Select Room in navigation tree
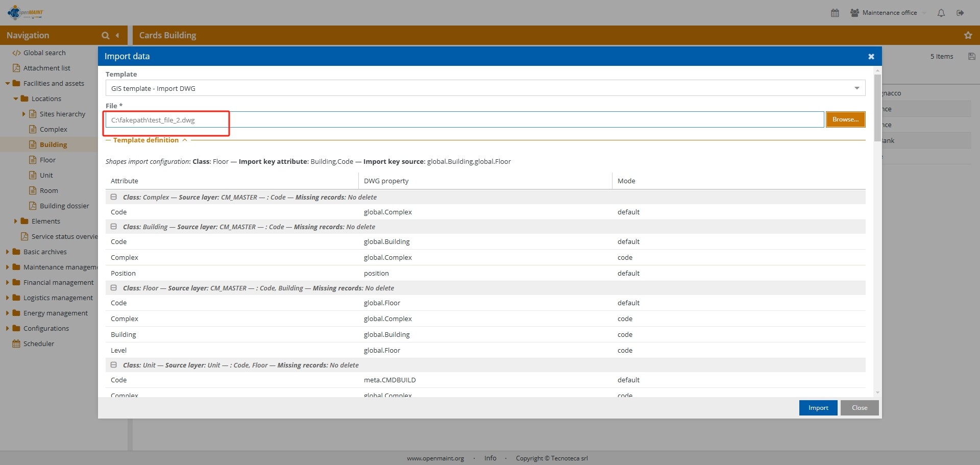This screenshot has height=465, width=980. click(49, 190)
